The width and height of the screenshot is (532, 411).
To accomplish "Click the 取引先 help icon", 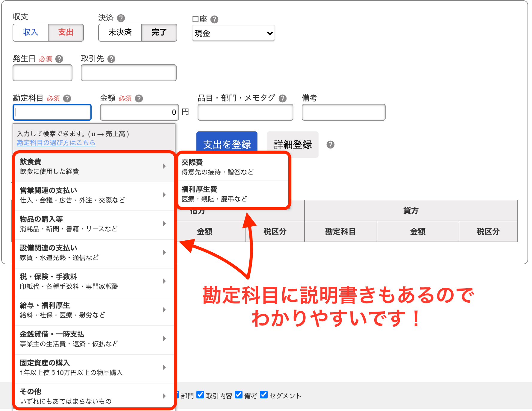I will click(111, 59).
